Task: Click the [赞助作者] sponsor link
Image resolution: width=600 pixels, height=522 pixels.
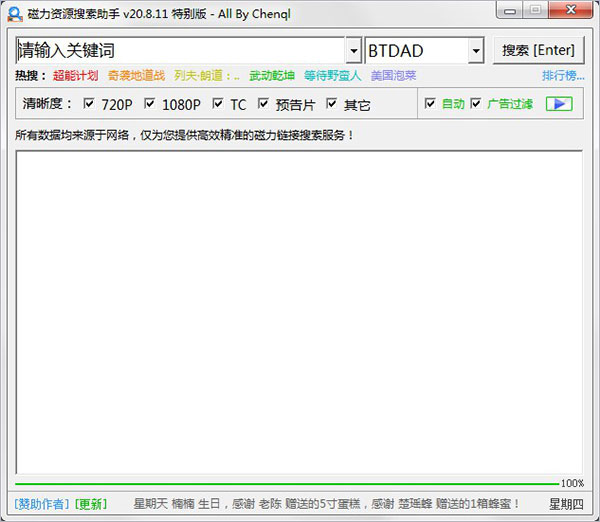Action: (x=42, y=504)
